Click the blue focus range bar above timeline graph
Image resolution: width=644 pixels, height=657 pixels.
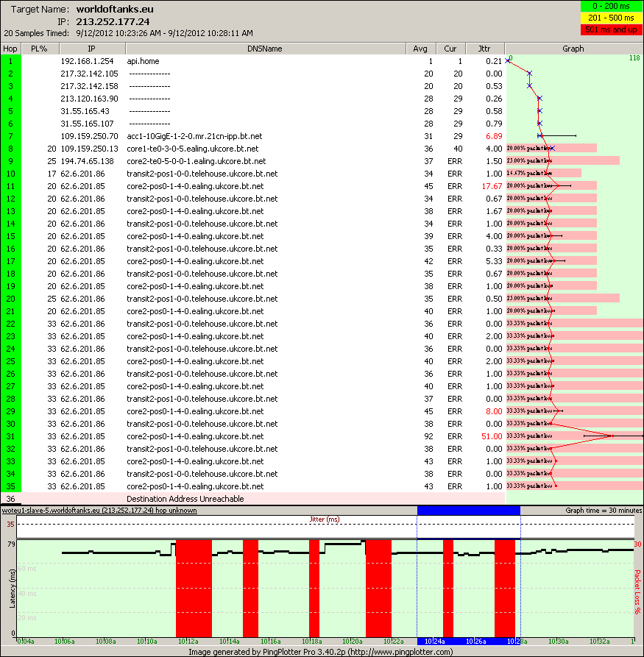pyautogui.click(x=469, y=511)
